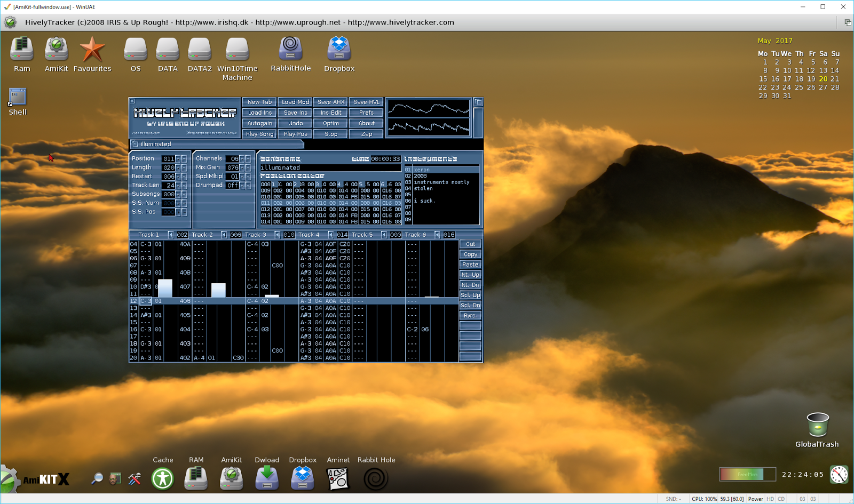
Task: Click the Track 6 arrow selector
Action: coord(438,235)
